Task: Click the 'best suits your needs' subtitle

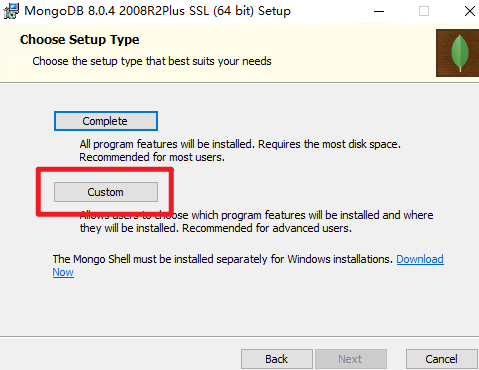Action: (x=152, y=61)
